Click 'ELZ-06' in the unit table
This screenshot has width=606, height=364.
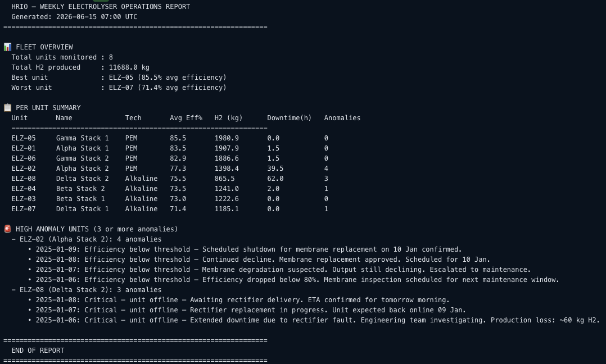pos(24,158)
